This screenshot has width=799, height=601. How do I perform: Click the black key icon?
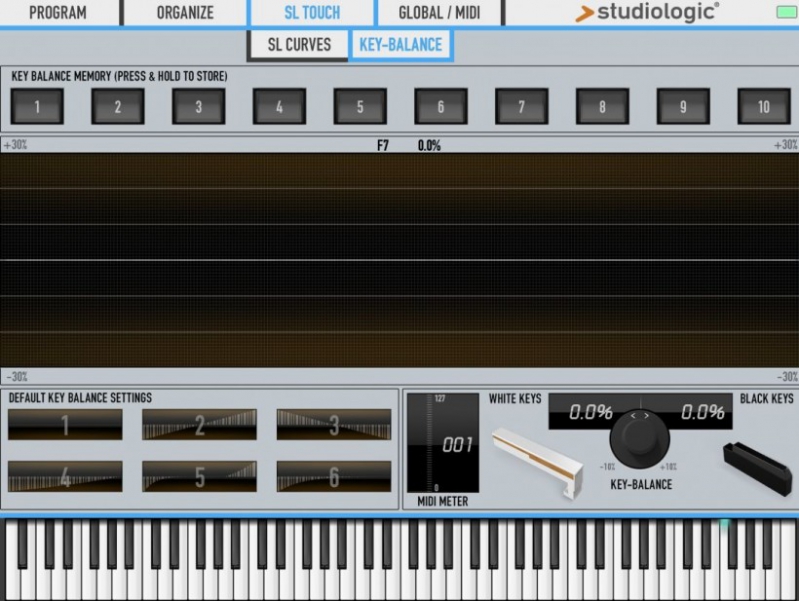757,468
